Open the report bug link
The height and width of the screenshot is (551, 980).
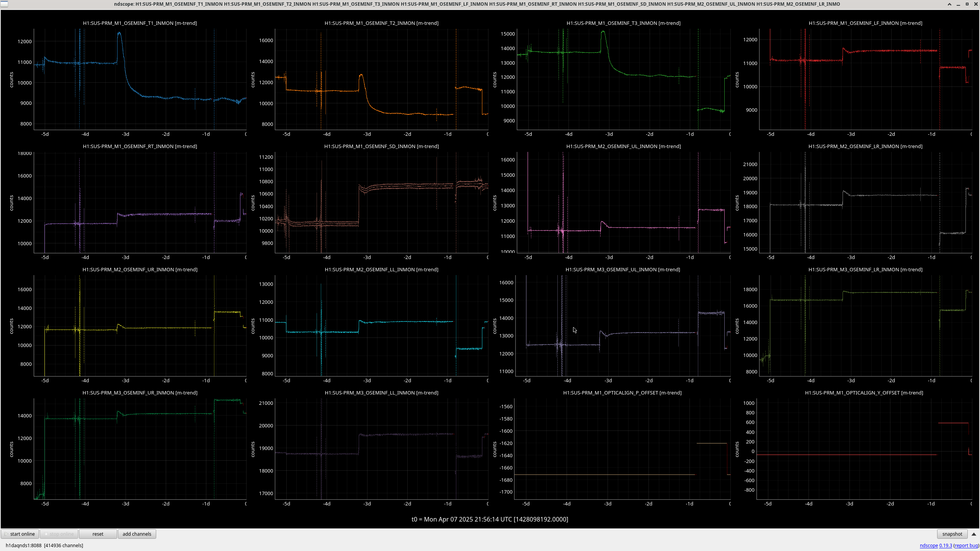966,545
